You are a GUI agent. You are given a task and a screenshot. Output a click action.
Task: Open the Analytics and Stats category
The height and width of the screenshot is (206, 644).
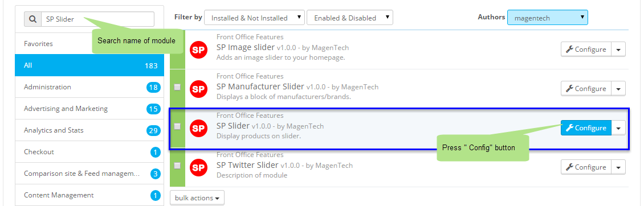89,130
